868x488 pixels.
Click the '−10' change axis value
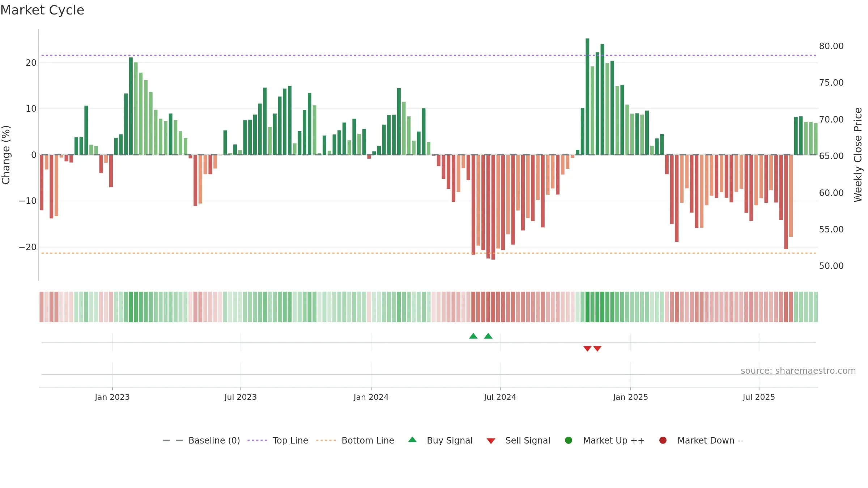pyautogui.click(x=28, y=201)
